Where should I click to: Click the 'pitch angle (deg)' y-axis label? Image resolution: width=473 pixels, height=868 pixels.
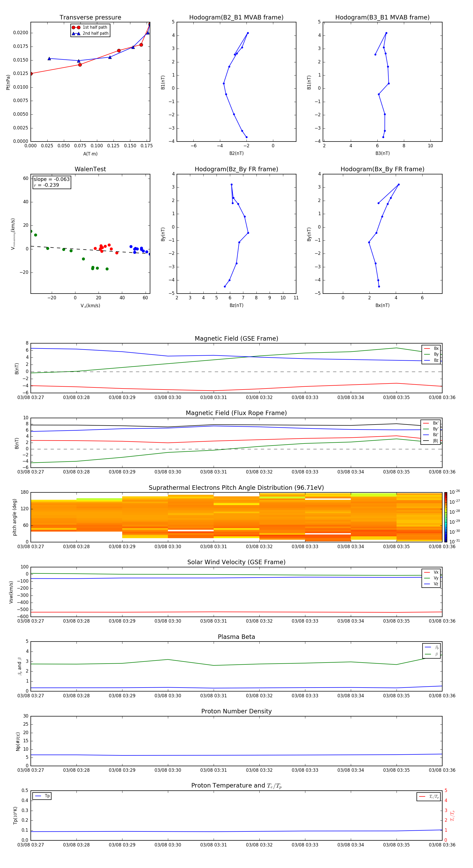14,517
